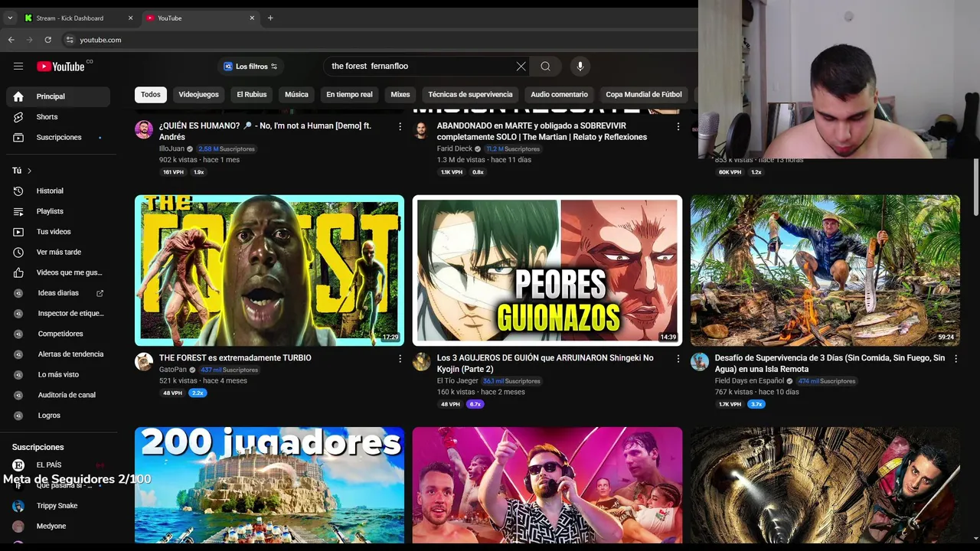Open Tus videos in the sidebar

pos(58,232)
